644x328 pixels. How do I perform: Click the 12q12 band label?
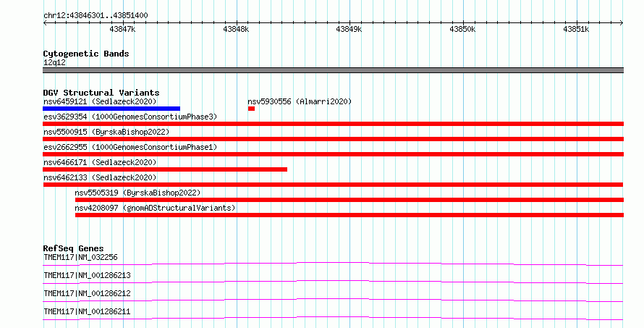(x=54, y=63)
